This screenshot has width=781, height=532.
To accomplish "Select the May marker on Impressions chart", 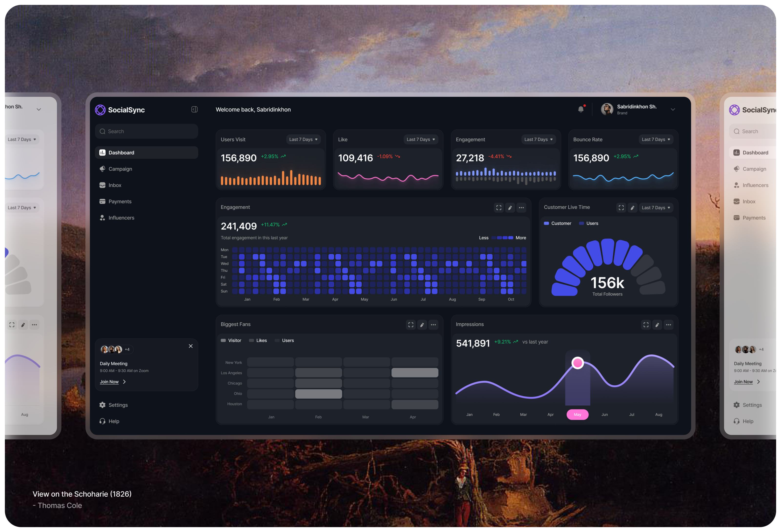I will click(x=577, y=363).
